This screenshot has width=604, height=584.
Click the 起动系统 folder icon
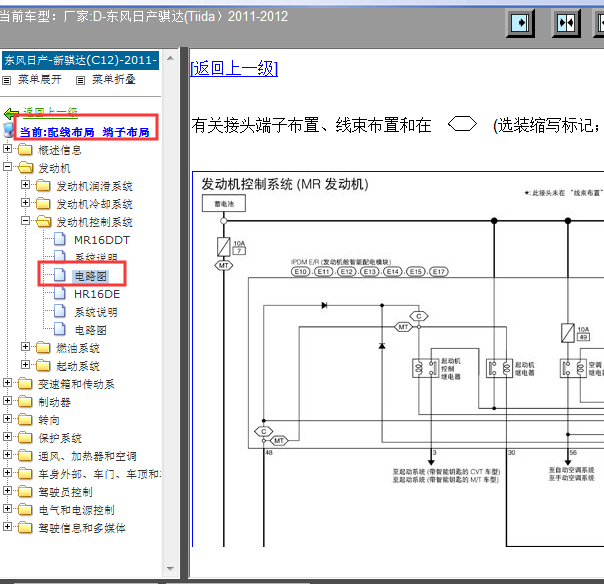pos(44,366)
